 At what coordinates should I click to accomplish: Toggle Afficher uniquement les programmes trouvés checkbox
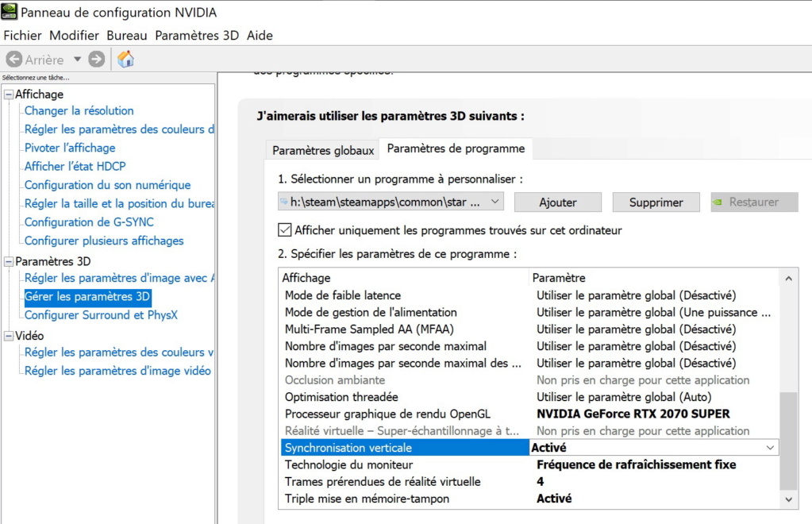tap(285, 230)
